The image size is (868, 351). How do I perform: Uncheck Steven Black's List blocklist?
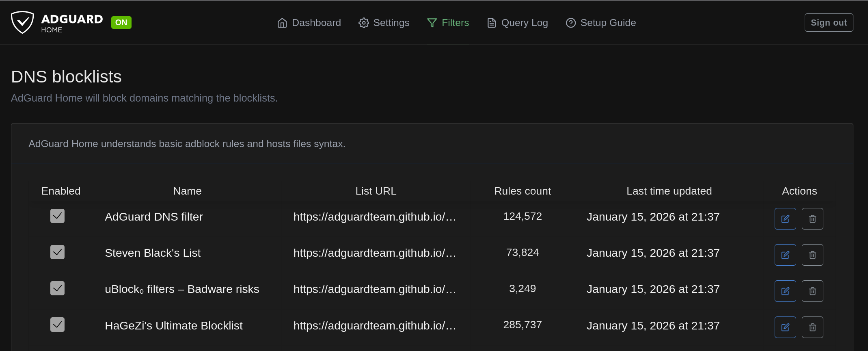tap(57, 252)
